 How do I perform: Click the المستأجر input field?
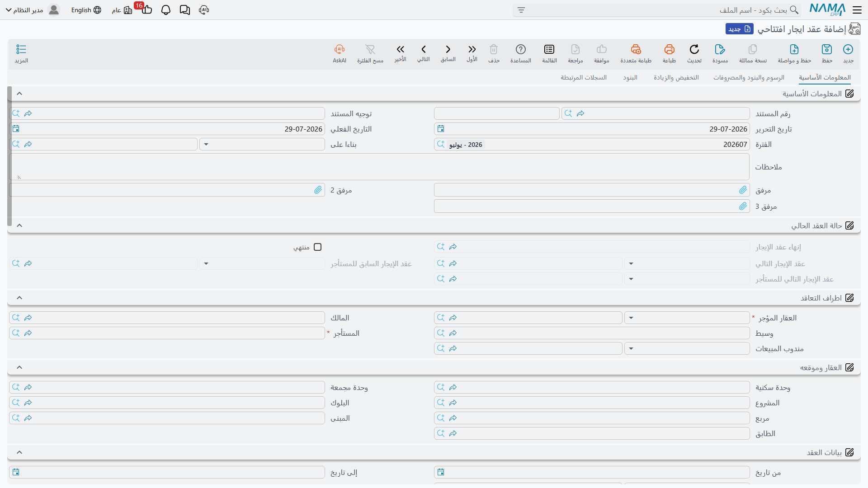click(x=167, y=333)
